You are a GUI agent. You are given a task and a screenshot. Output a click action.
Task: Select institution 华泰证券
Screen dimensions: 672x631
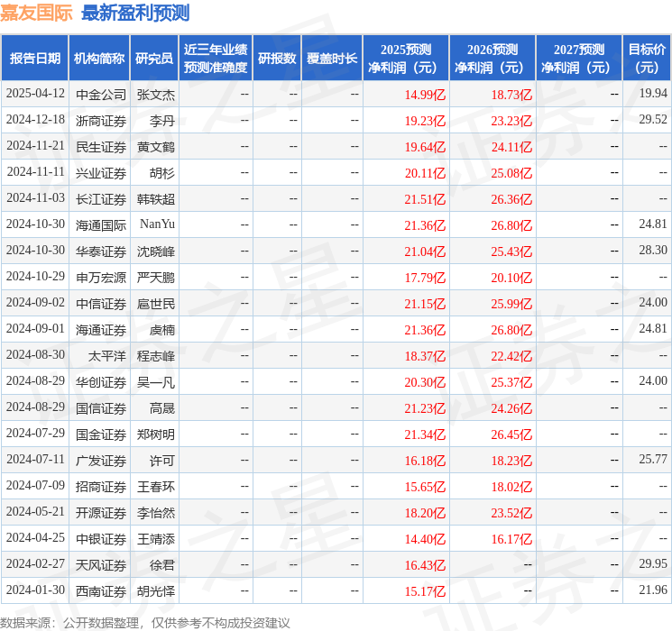(x=101, y=251)
